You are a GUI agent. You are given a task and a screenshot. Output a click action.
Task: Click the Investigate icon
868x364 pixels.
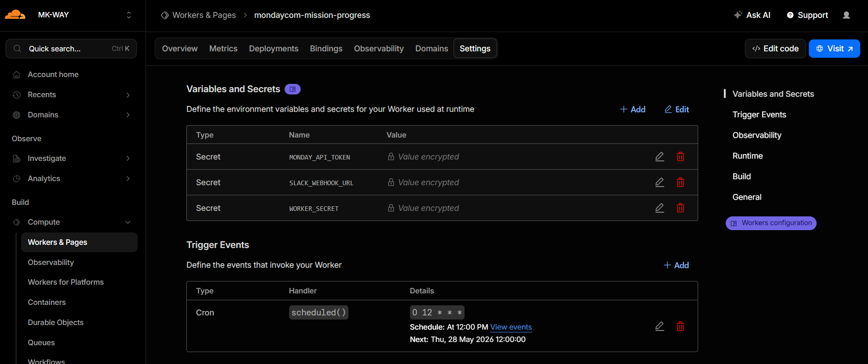[x=17, y=159]
